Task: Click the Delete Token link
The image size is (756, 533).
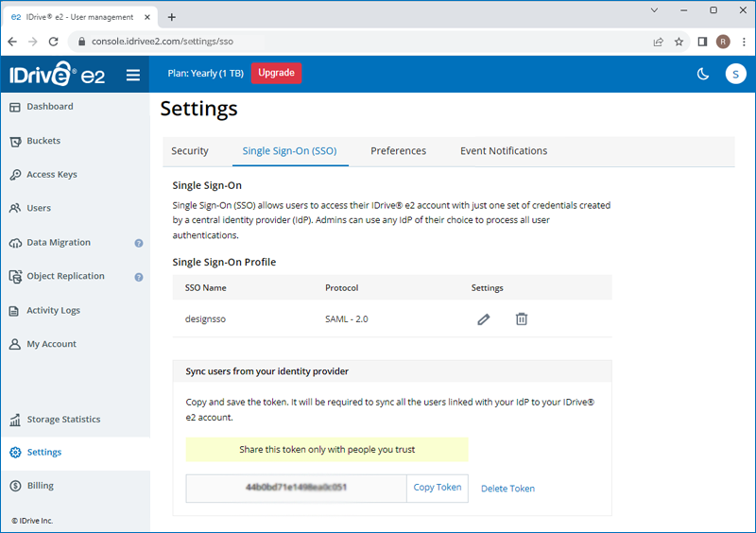Action: point(507,489)
